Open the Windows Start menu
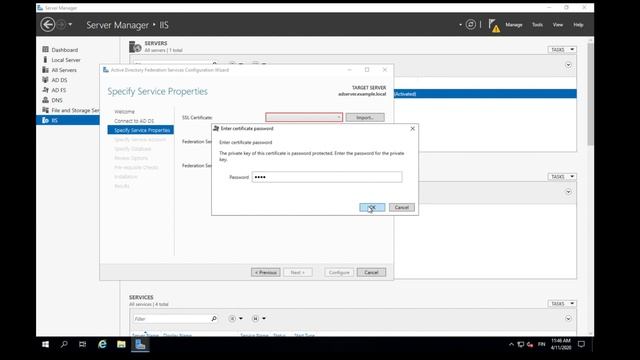The height and width of the screenshot is (360, 640). pyautogui.click(x=46, y=344)
